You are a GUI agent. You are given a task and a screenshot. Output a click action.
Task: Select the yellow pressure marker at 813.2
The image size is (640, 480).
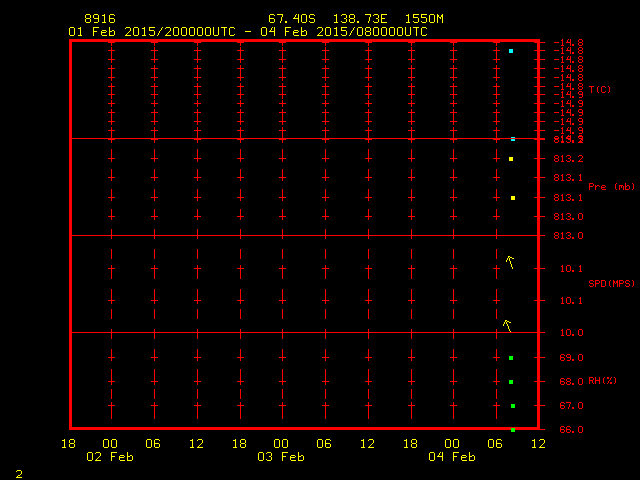[511, 159]
